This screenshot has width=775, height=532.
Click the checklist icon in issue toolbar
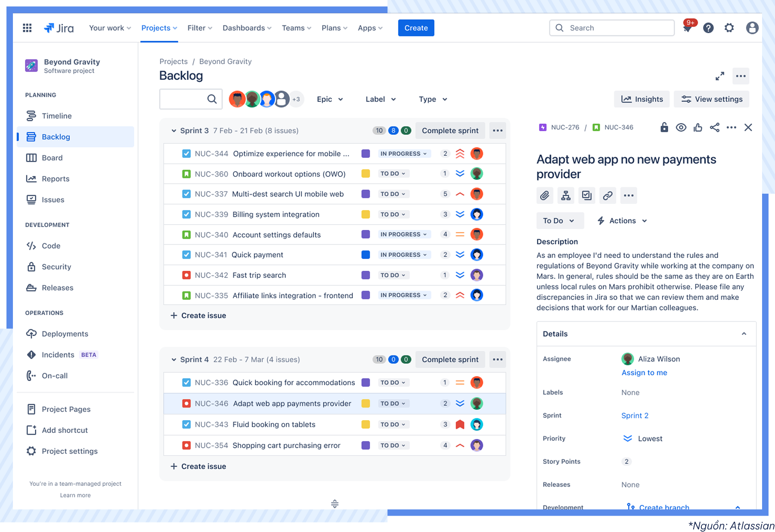587,195
